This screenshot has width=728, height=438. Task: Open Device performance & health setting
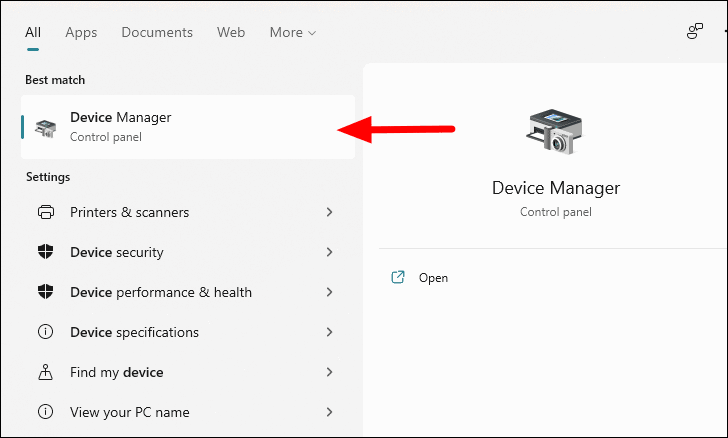[x=186, y=292]
